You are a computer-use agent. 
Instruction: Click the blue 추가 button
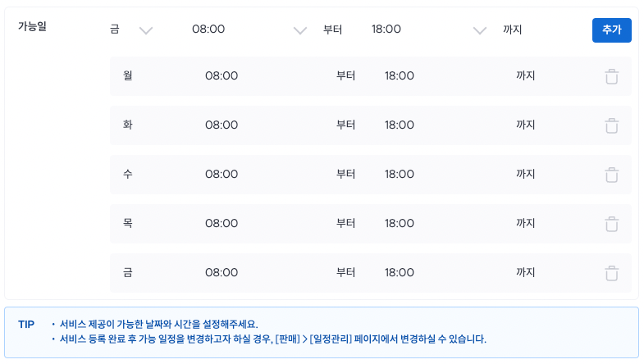(611, 30)
